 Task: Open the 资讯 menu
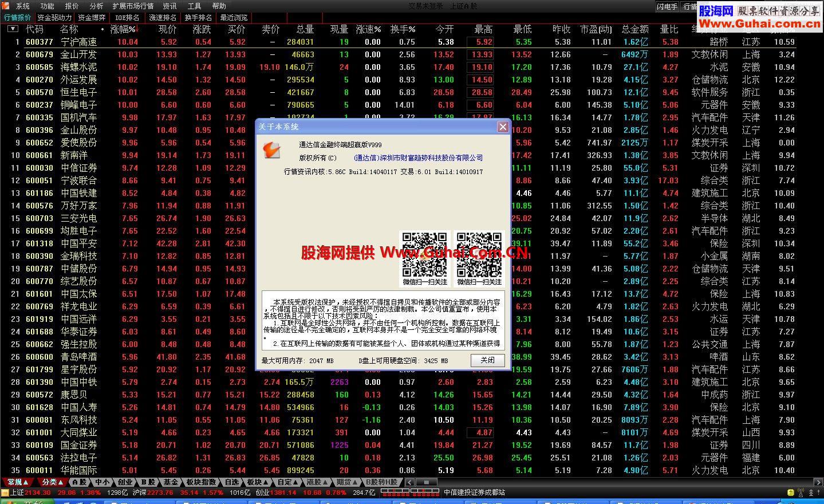(x=169, y=6)
